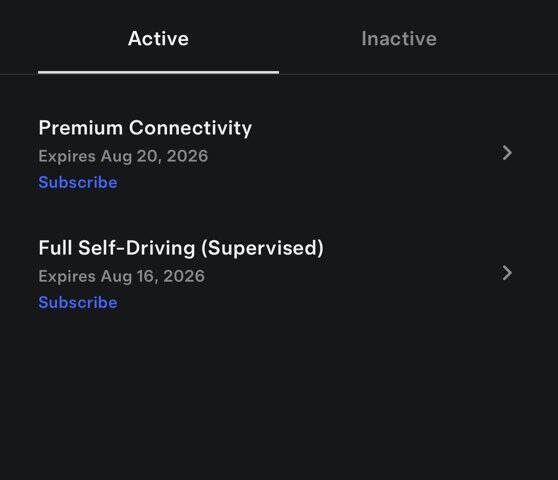
Task: Open the Full Self-Driving (Supervised) title
Action: point(181,248)
